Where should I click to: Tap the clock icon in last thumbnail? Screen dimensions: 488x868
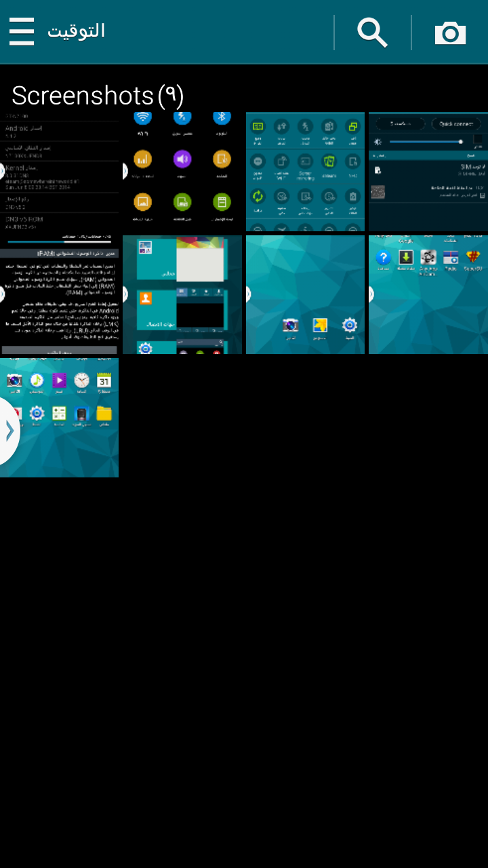click(81, 380)
